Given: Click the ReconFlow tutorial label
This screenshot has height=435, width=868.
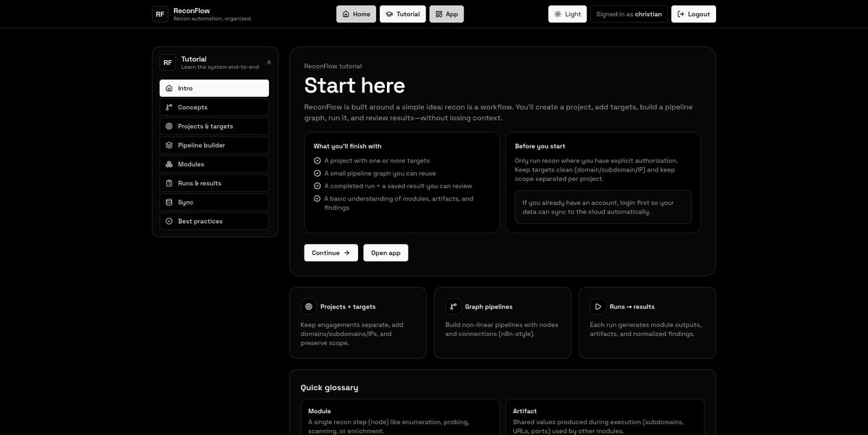Looking at the screenshot, I should 333,66.
